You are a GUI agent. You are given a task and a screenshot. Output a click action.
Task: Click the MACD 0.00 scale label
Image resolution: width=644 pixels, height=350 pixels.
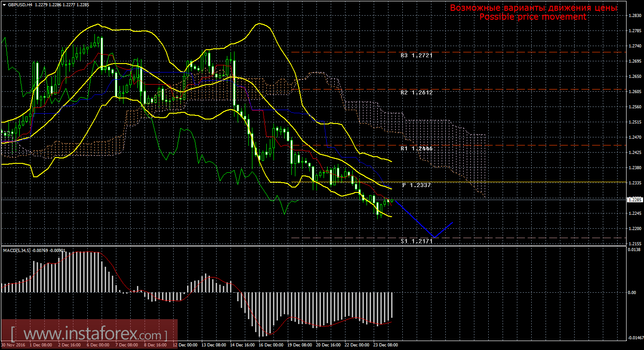[632, 293]
